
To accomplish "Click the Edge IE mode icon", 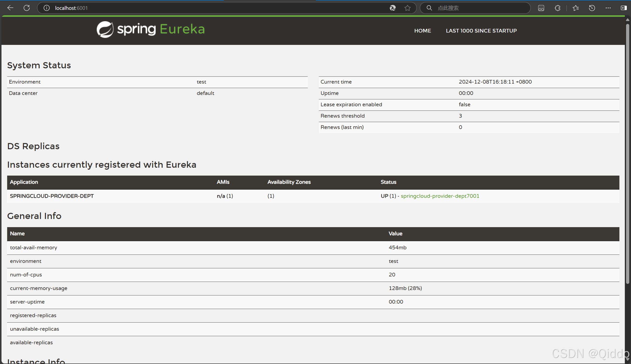I will (x=393, y=8).
